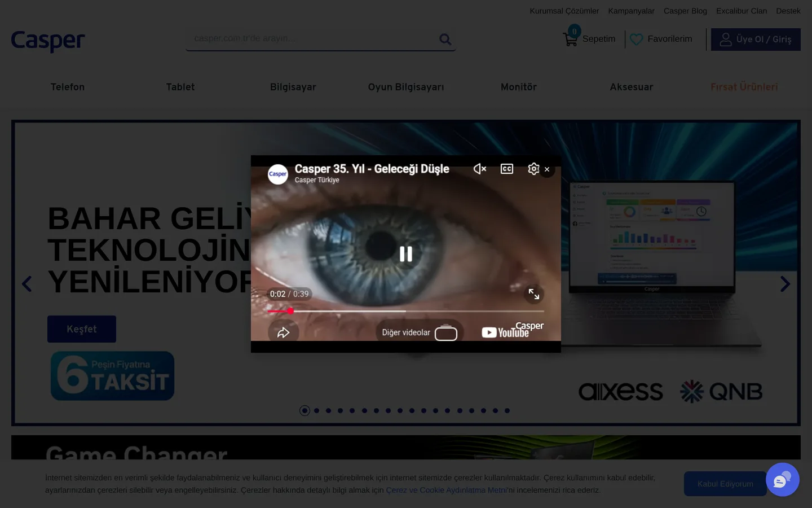Open Excalibur Clan link

point(742,11)
